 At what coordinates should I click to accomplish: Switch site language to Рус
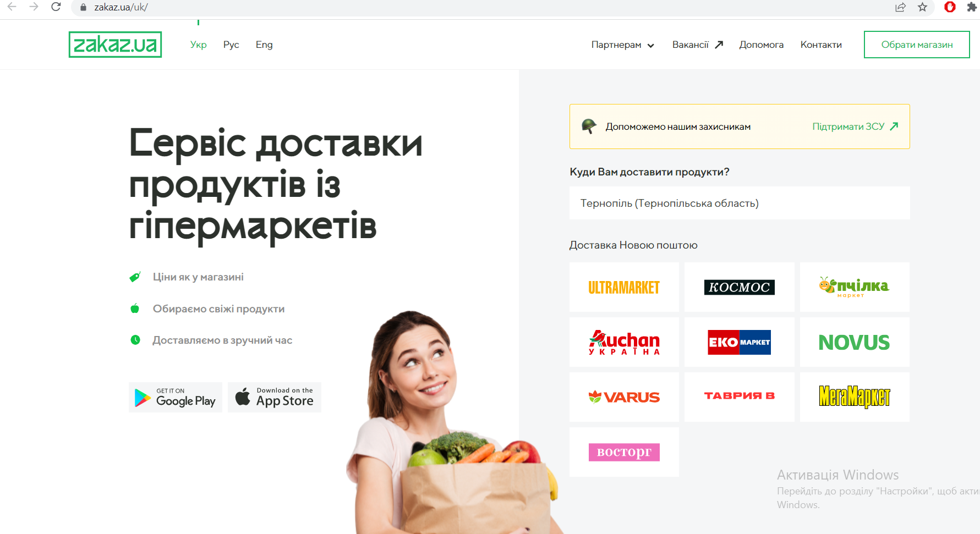click(x=231, y=45)
